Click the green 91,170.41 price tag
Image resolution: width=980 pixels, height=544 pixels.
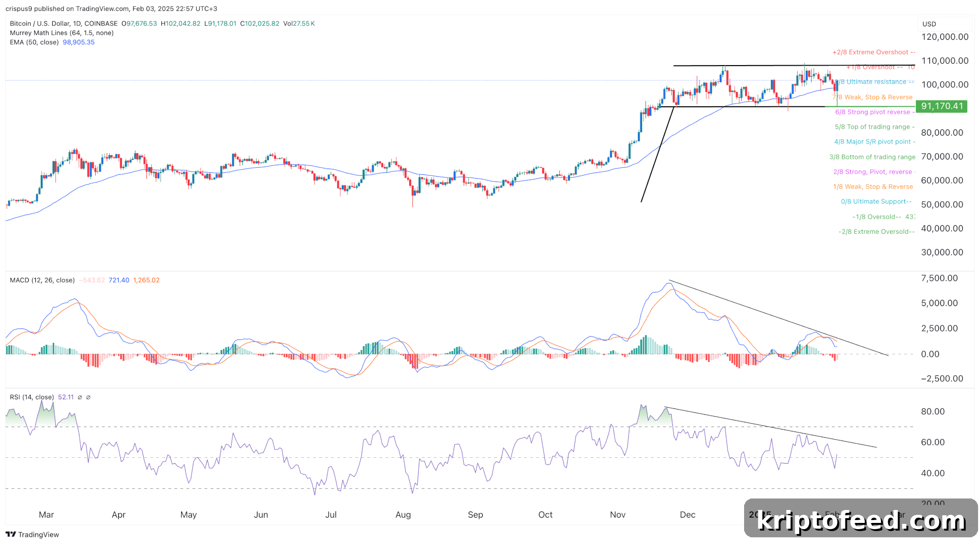tap(941, 106)
